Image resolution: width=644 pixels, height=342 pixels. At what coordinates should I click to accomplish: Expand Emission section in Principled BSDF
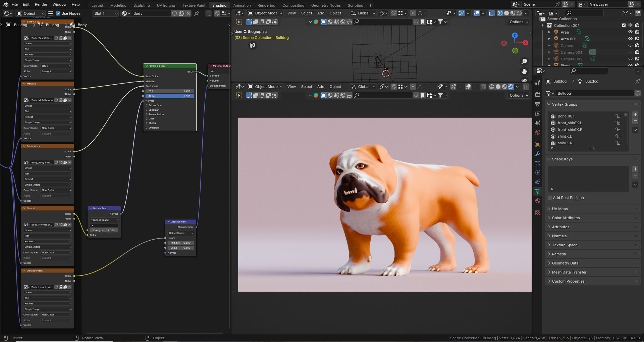click(153, 128)
